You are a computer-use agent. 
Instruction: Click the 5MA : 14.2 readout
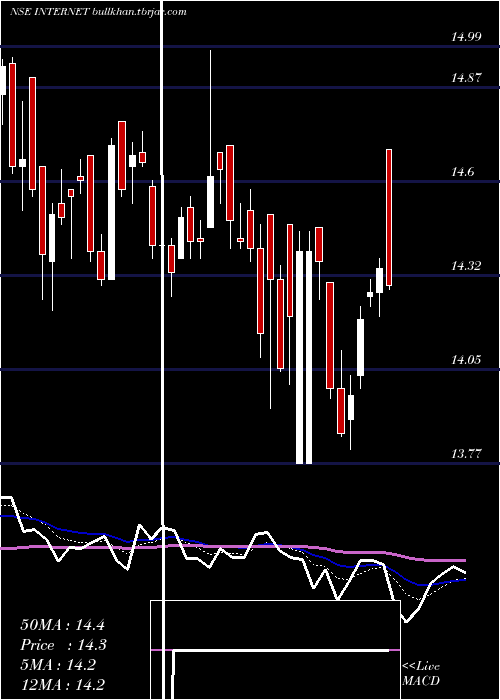[x=58, y=665]
